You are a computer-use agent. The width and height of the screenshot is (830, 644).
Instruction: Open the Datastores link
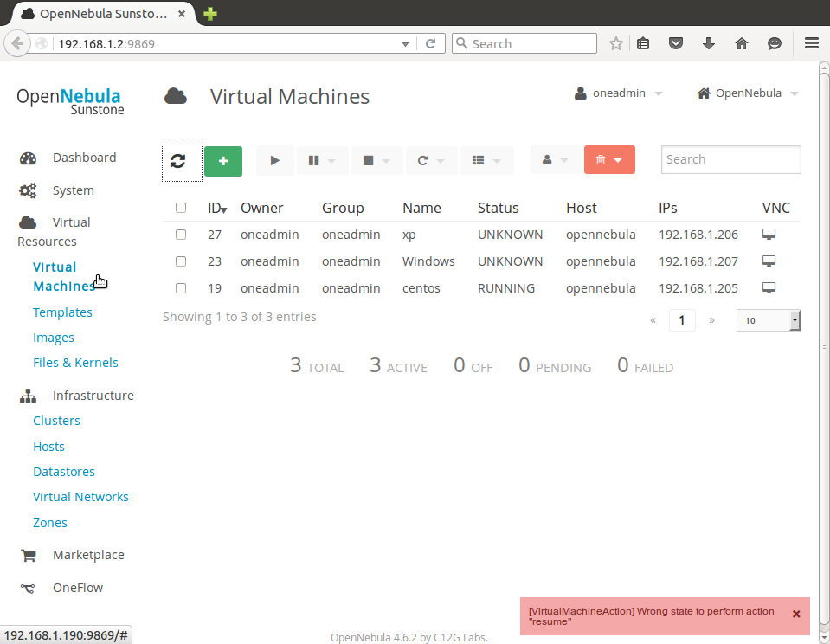pyautogui.click(x=64, y=472)
